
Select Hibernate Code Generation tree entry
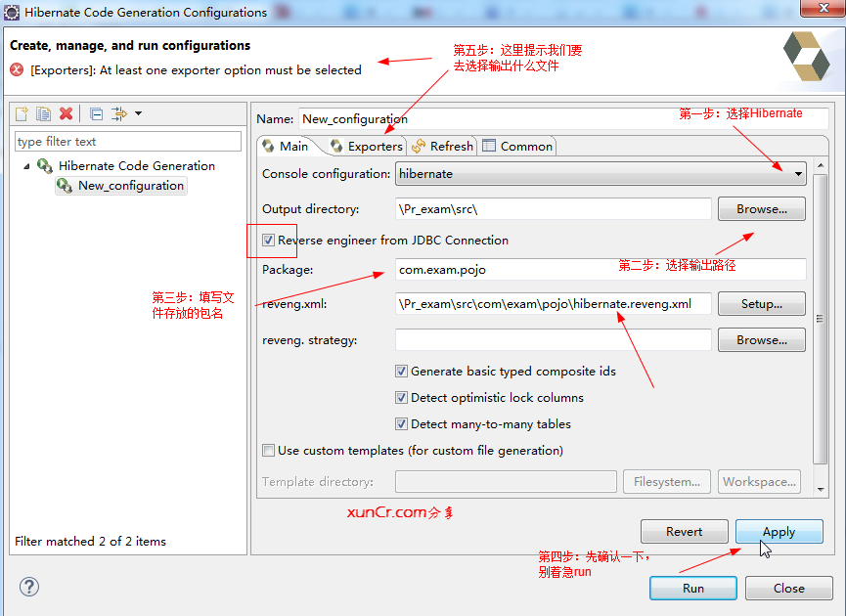(x=137, y=165)
